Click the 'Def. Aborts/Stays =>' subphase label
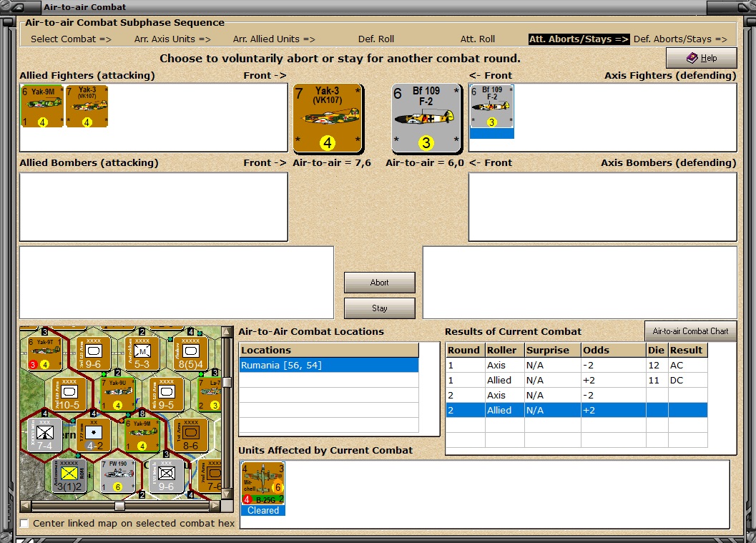The height and width of the screenshot is (543, 756). (x=680, y=39)
